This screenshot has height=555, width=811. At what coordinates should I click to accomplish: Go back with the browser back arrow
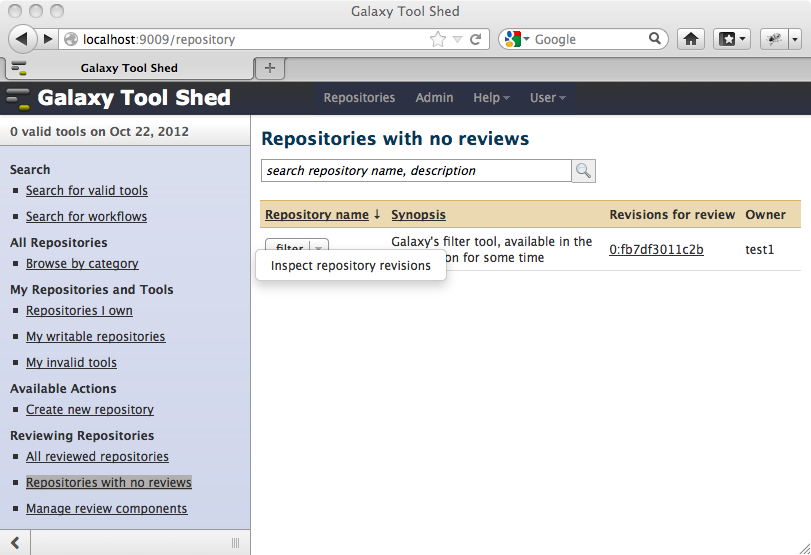22,39
